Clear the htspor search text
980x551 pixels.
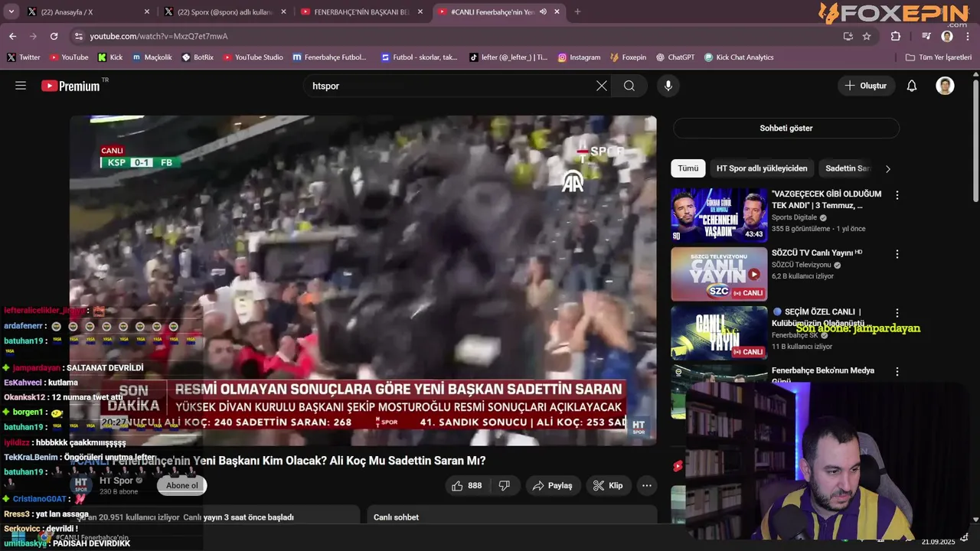602,86
